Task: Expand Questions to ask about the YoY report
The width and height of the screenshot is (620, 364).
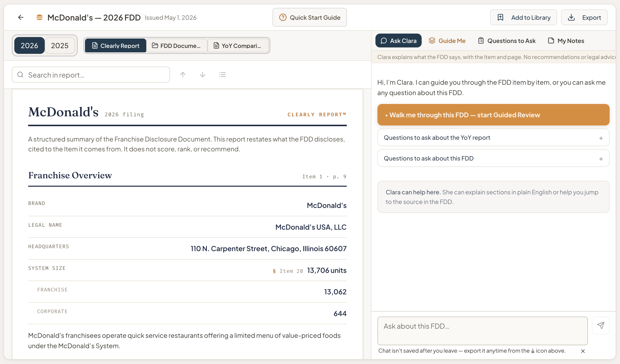Action: (x=493, y=138)
